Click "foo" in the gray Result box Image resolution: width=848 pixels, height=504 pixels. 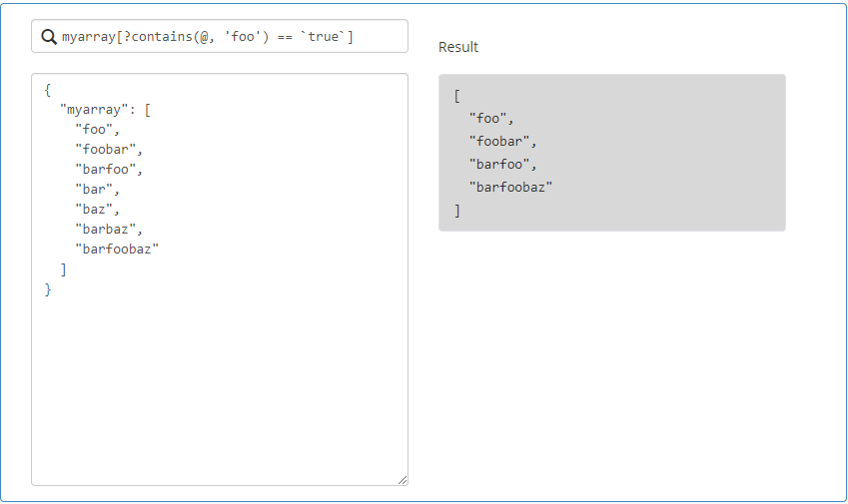pyautogui.click(x=487, y=119)
